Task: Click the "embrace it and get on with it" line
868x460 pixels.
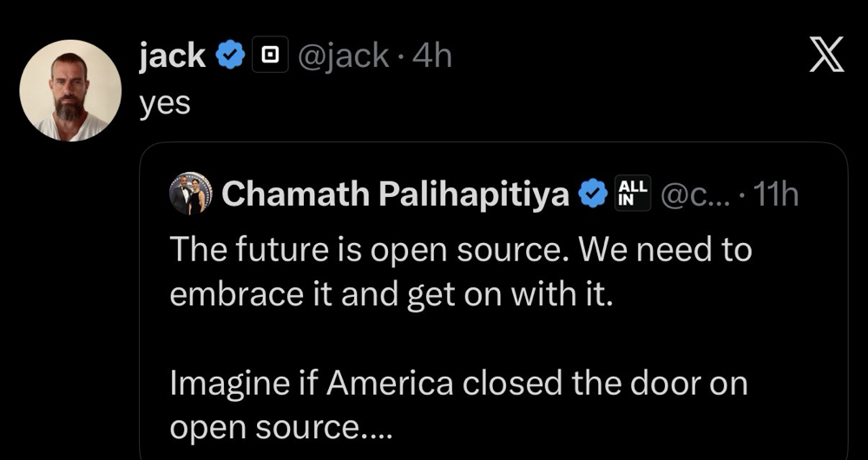Action: (x=391, y=294)
